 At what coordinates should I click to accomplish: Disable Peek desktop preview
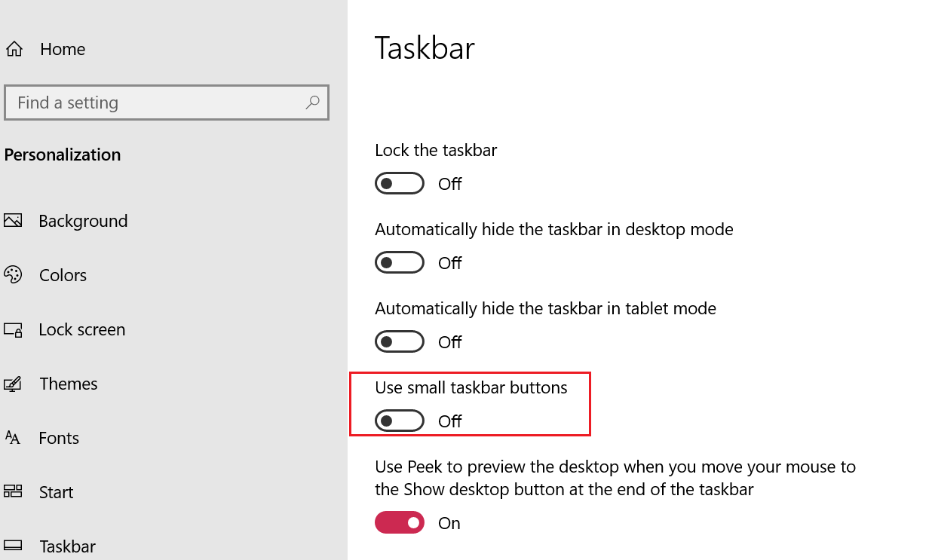click(x=399, y=522)
